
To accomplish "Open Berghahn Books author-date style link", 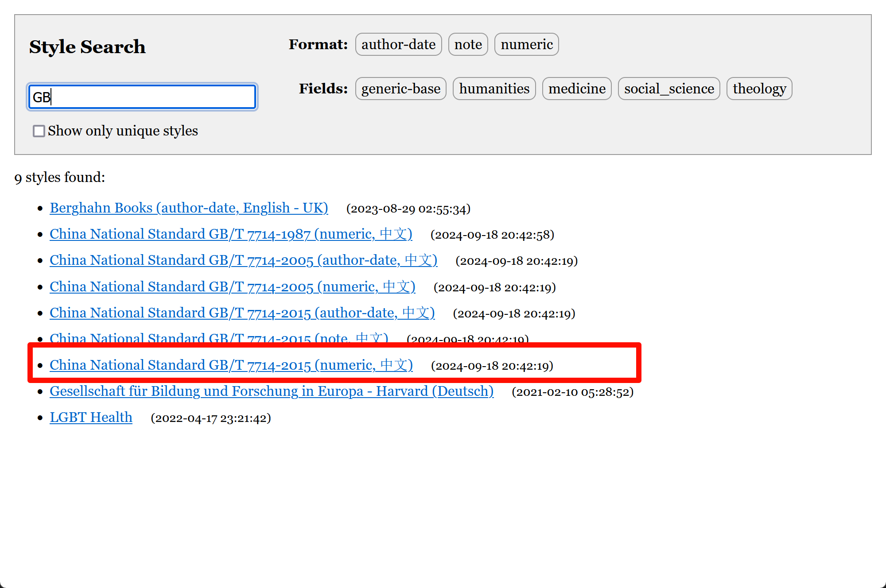I will coord(189,208).
